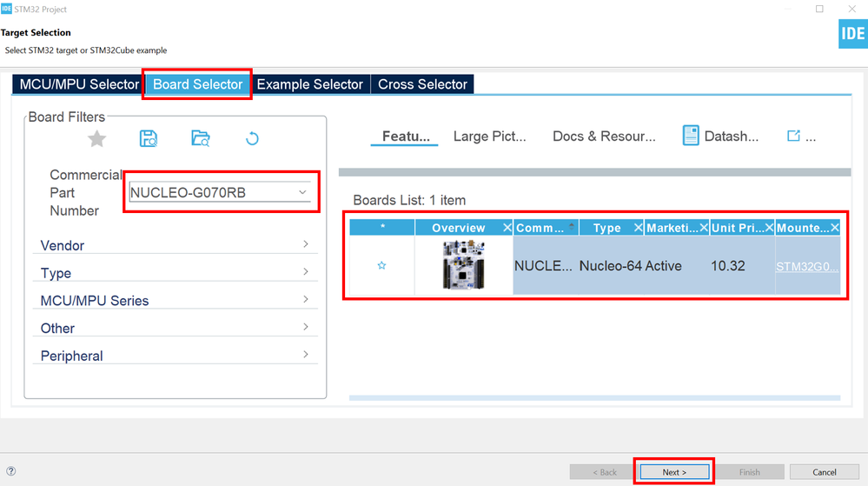The image size is (868, 486).
Task: Switch to the MCU/MPU Selector tab
Action: click(x=78, y=84)
